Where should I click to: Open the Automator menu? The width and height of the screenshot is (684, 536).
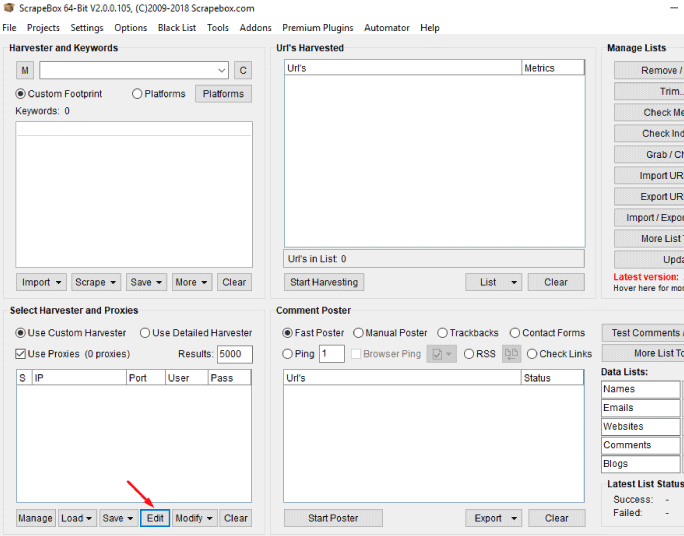click(386, 28)
